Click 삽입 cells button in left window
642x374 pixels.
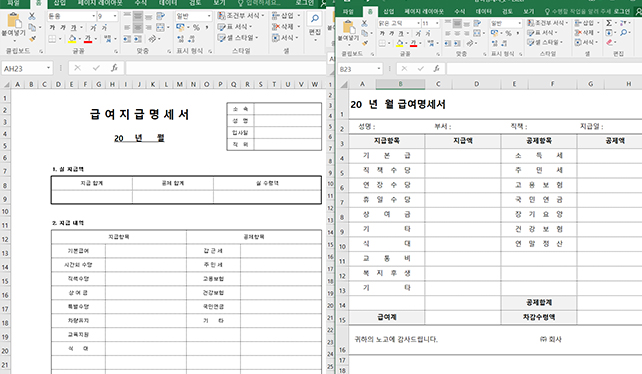[x=287, y=16]
